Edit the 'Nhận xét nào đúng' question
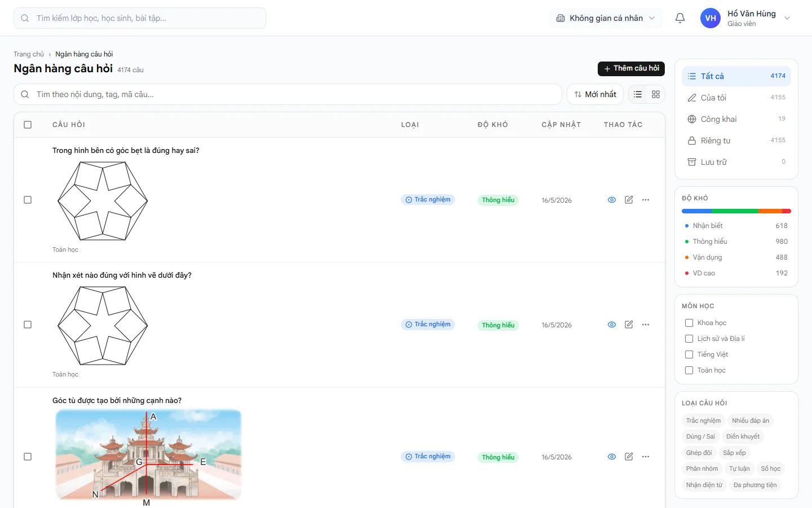Viewport: 812px width, 508px height. (629, 325)
